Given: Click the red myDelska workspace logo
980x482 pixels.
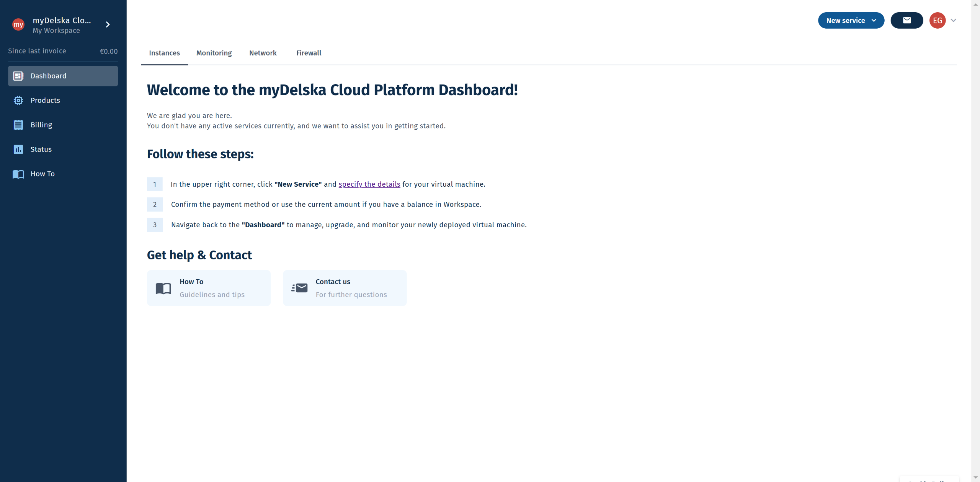Looking at the screenshot, I should pyautogui.click(x=18, y=24).
